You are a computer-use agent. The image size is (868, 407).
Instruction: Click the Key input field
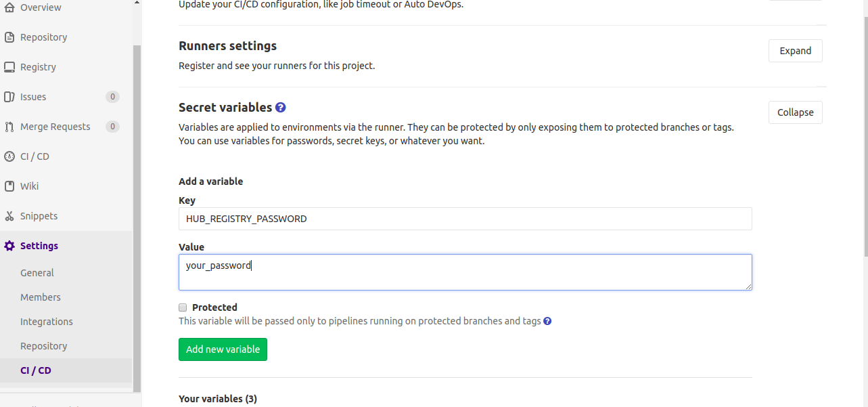tap(465, 219)
